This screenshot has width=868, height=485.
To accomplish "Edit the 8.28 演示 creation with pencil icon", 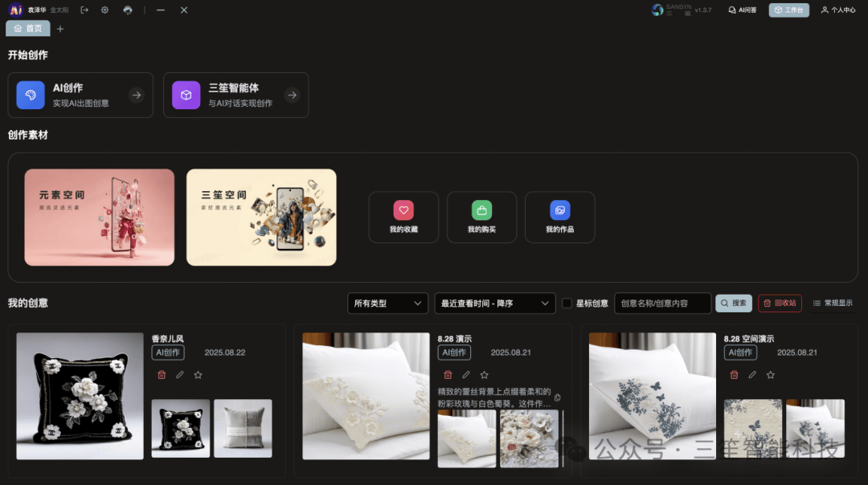I will coord(466,375).
